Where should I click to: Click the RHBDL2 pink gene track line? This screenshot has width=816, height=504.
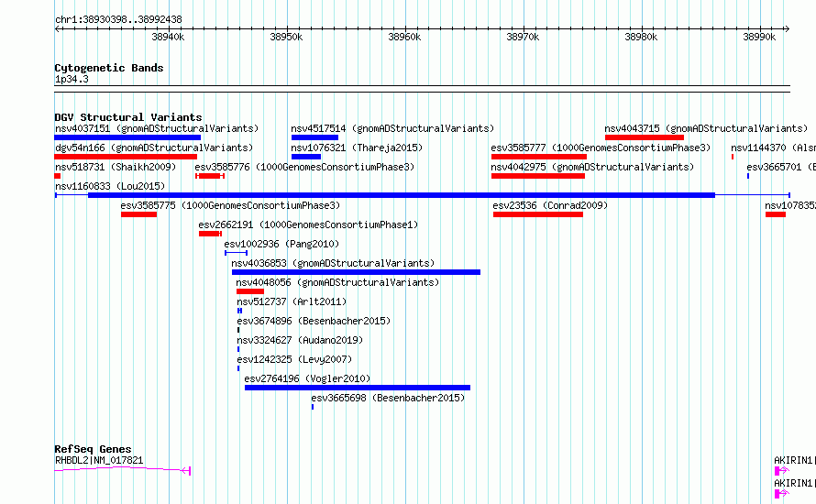pos(122,469)
